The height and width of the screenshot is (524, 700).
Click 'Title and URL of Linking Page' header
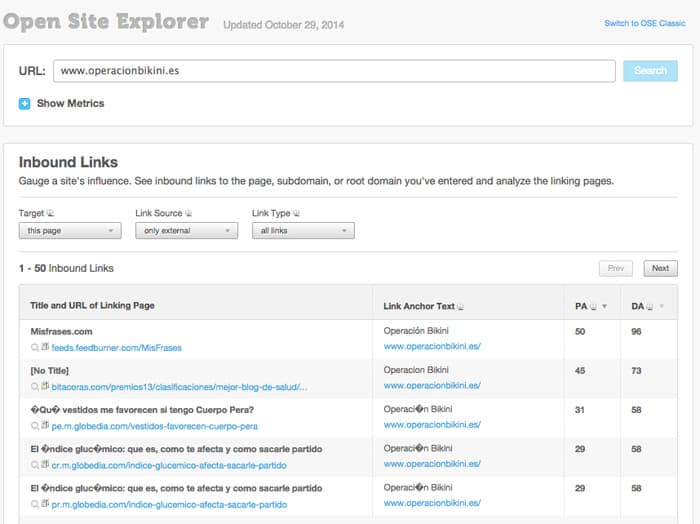coord(92,306)
